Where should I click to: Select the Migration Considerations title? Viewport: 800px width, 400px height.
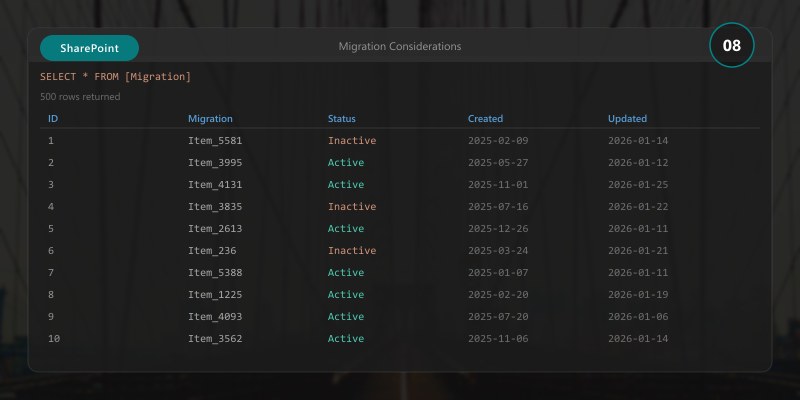400,46
